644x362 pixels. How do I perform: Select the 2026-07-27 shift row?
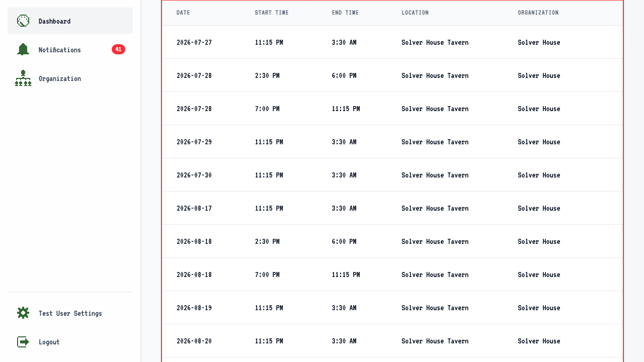point(392,42)
